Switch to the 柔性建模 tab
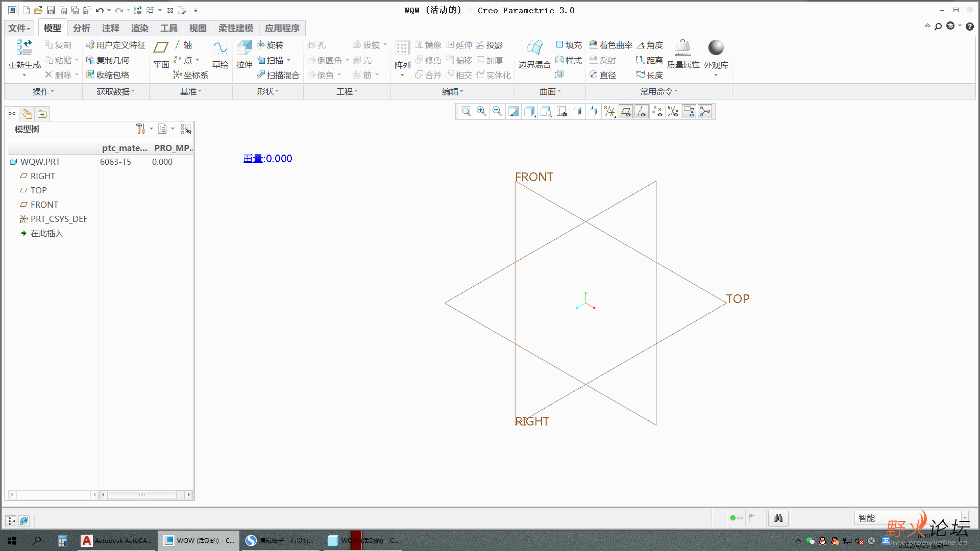The height and width of the screenshot is (551, 980). 236,28
